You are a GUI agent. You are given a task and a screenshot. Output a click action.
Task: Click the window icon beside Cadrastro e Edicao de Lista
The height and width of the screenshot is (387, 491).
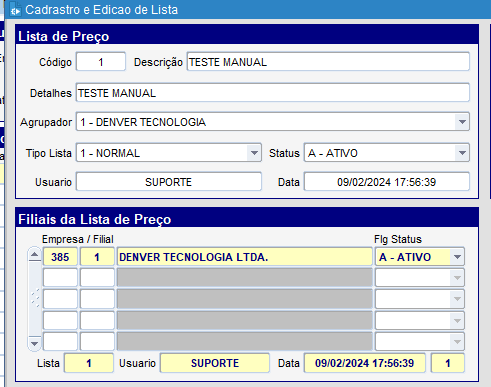coord(15,10)
